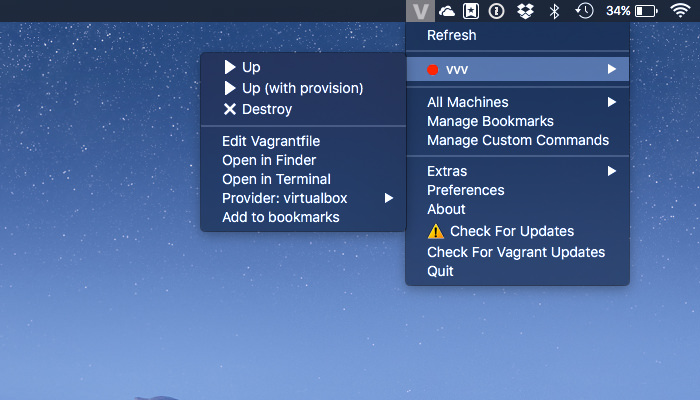Screen dimensions: 700x400
Task: Choose the vvv machine entry
Action: (x=518, y=69)
